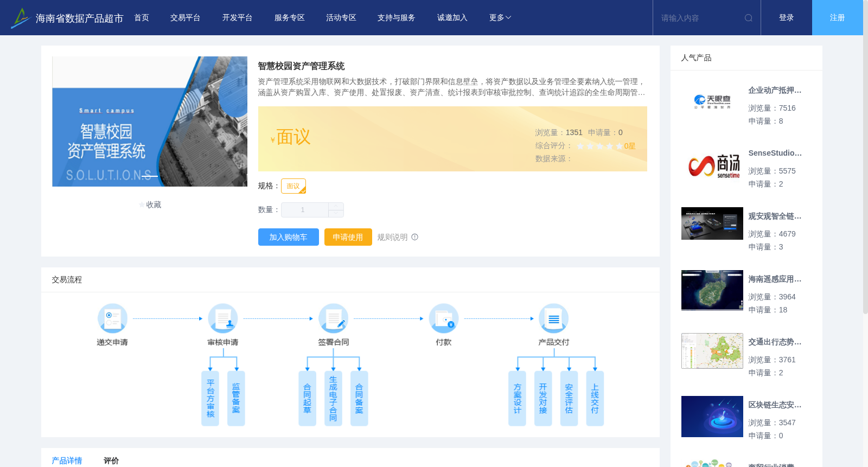Select the 面议 specification option
868x467 pixels.
pos(293,186)
